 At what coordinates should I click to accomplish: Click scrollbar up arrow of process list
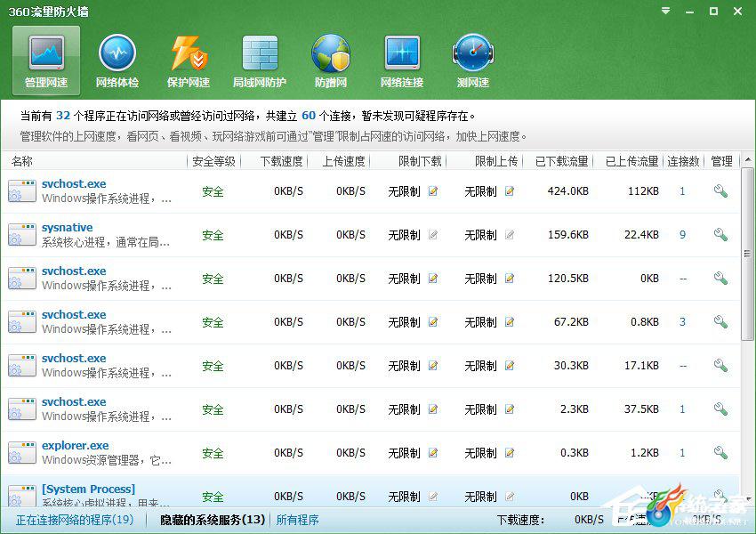[748, 159]
